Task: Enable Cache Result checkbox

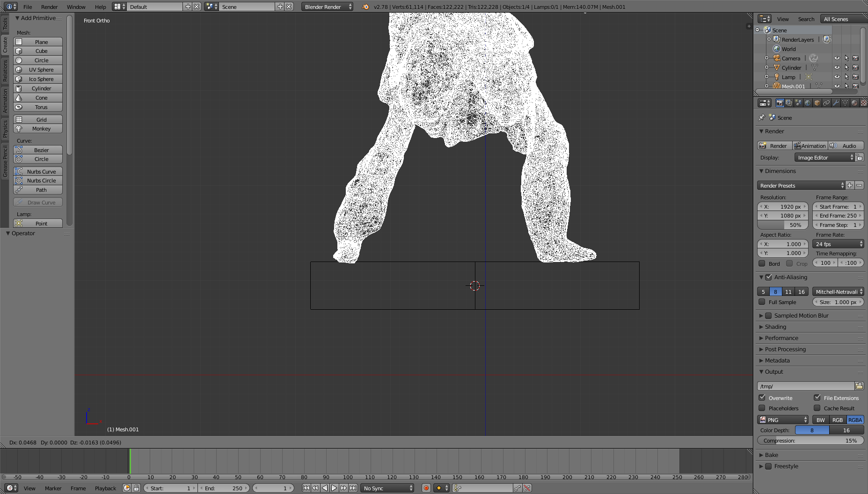Action: (x=817, y=408)
